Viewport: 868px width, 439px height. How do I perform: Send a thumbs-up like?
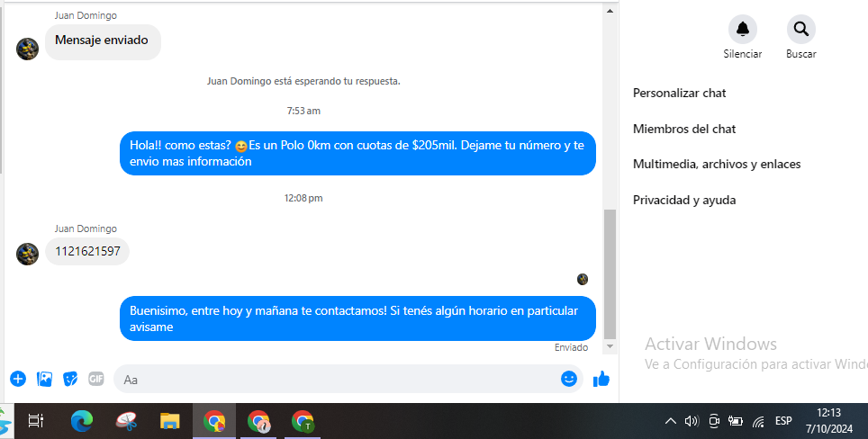click(601, 379)
